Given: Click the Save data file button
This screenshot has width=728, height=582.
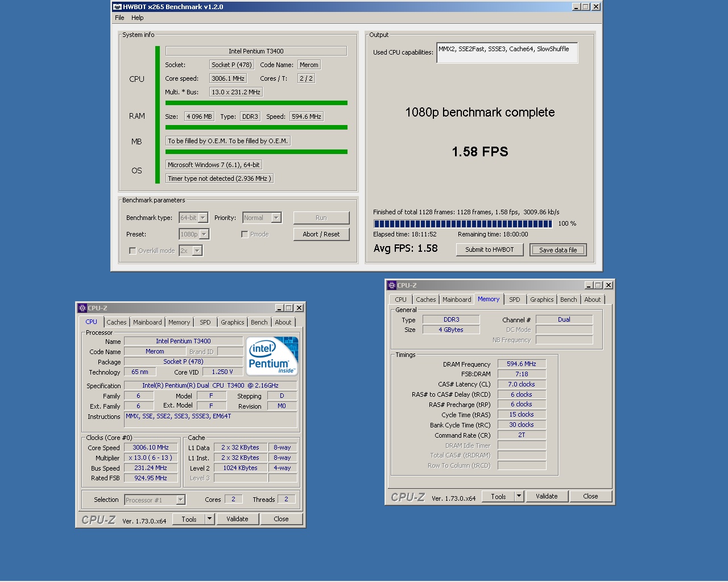Looking at the screenshot, I should (558, 250).
